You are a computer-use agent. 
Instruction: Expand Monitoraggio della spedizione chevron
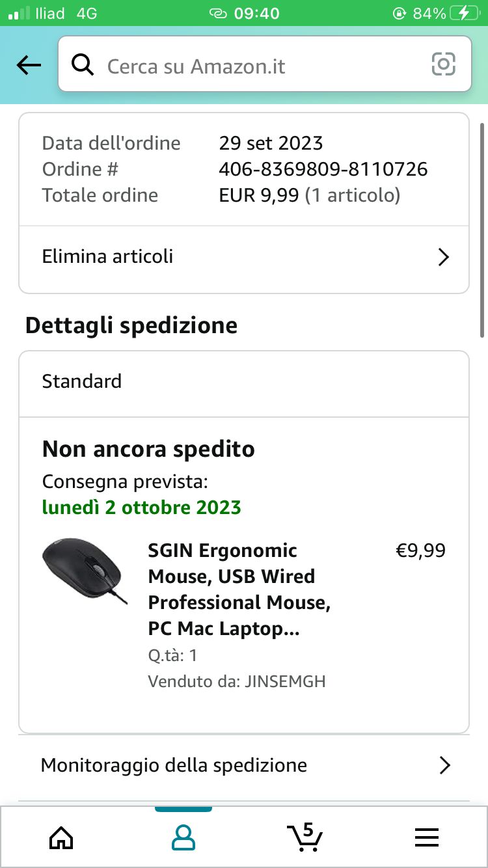pos(444,765)
